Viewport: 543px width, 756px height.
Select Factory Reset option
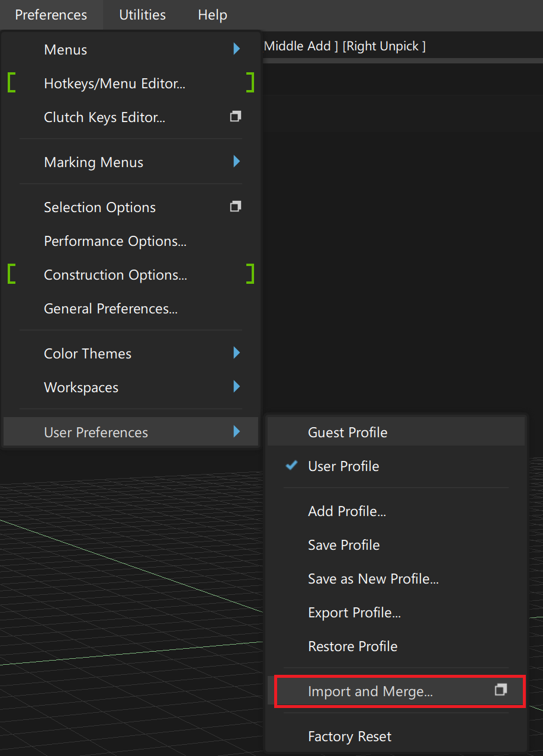[349, 736]
